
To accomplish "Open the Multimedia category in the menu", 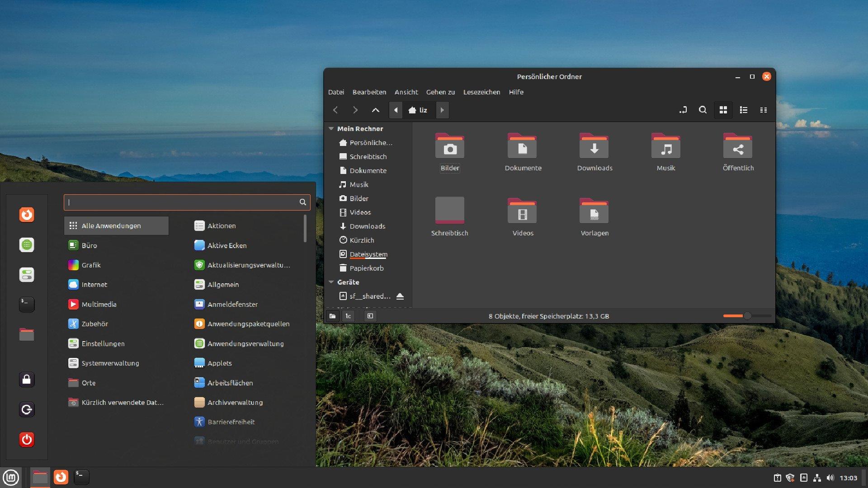I will [x=99, y=304].
